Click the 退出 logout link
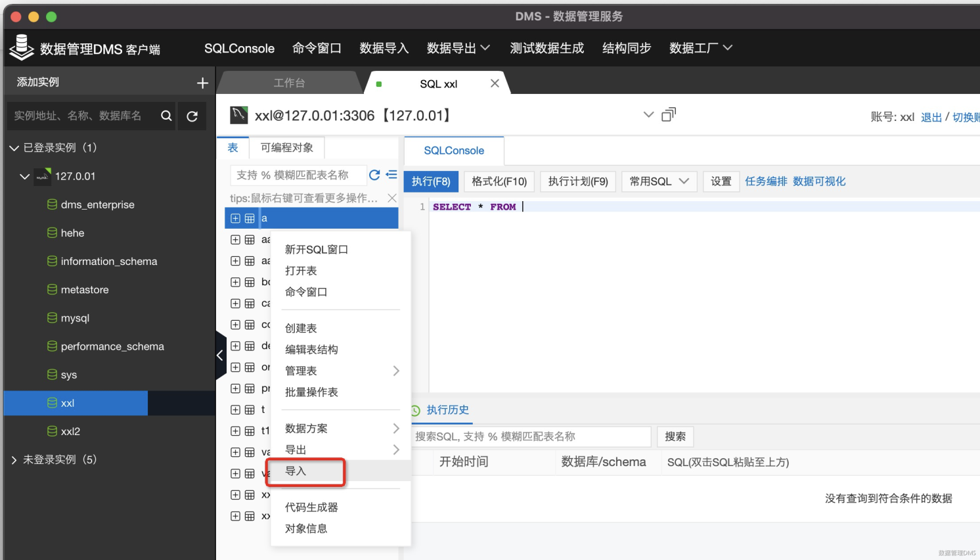 tap(931, 117)
